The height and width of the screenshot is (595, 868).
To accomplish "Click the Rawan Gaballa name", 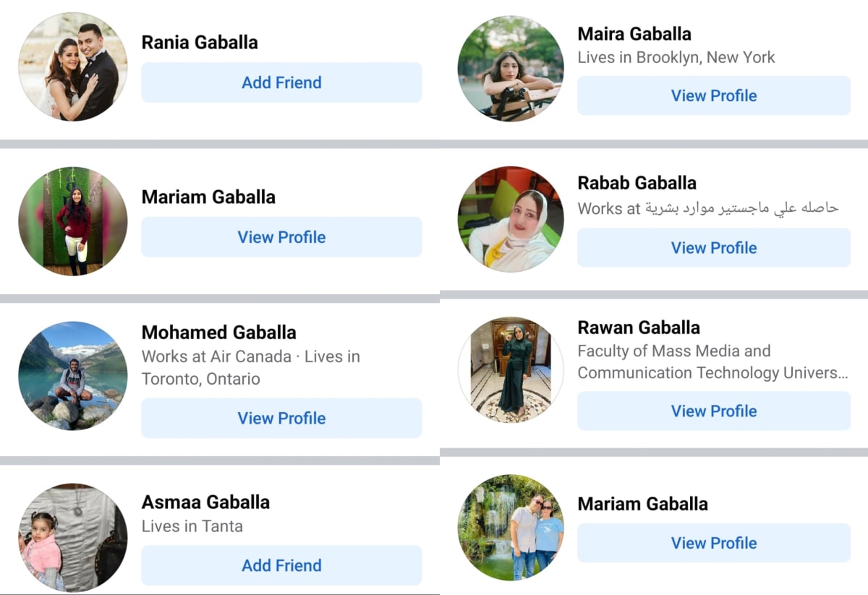I will click(x=639, y=328).
